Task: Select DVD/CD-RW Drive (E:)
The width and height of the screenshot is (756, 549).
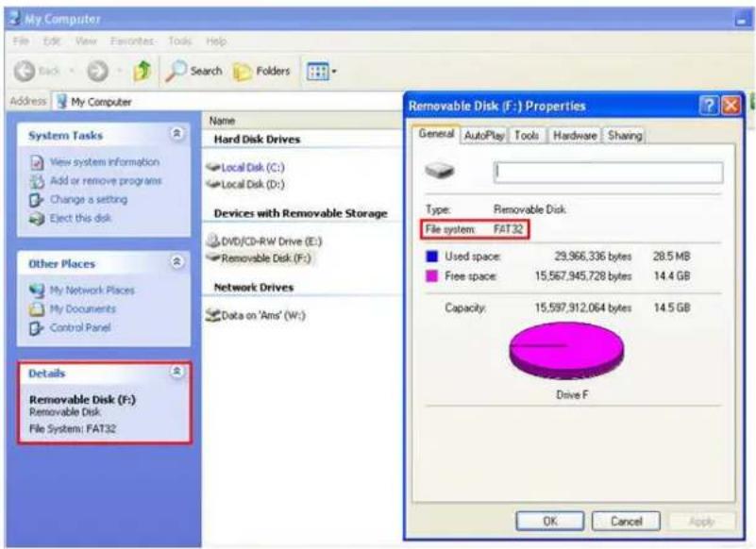Action: tap(272, 241)
